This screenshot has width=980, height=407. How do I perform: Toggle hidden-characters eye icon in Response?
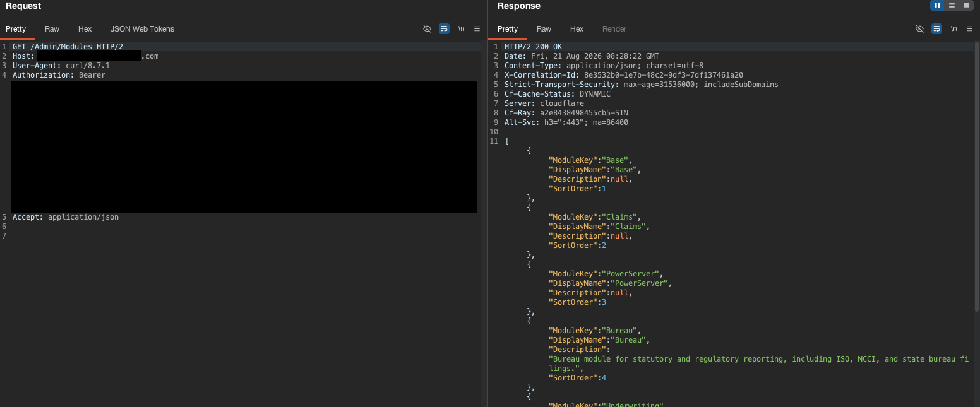point(919,29)
